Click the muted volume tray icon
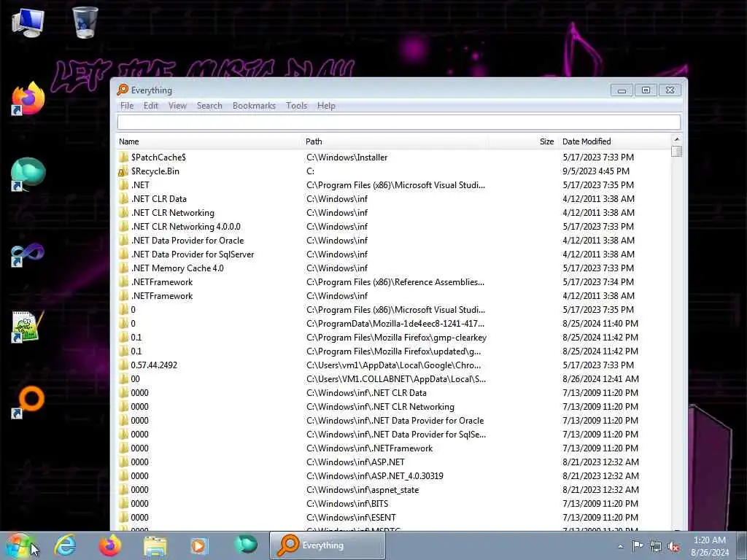Viewport: 747px width, 560px height. (x=673, y=547)
